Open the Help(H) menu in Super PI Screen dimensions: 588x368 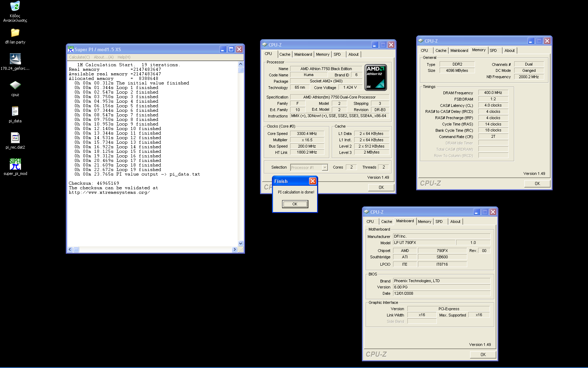coord(124,57)
